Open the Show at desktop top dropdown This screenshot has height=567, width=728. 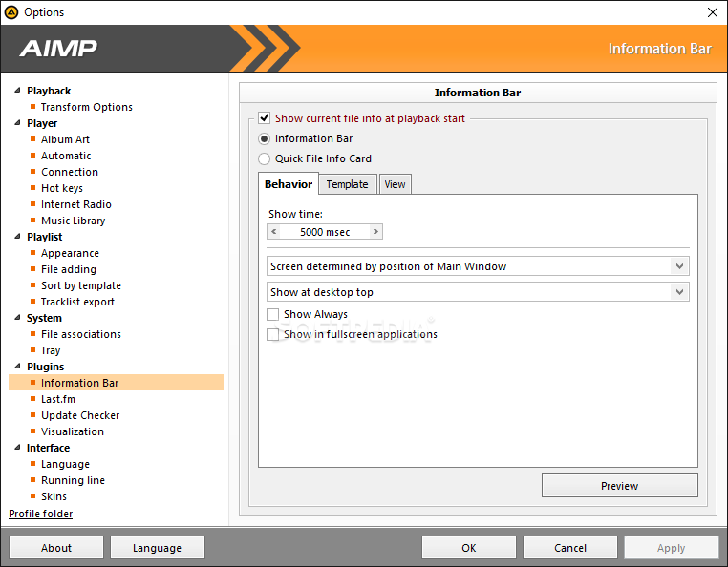(478, 292)
